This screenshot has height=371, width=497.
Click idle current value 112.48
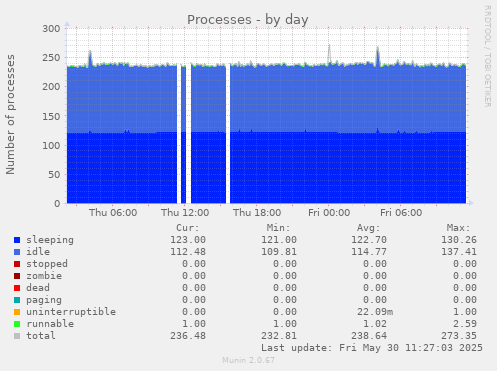coord(188,252)
